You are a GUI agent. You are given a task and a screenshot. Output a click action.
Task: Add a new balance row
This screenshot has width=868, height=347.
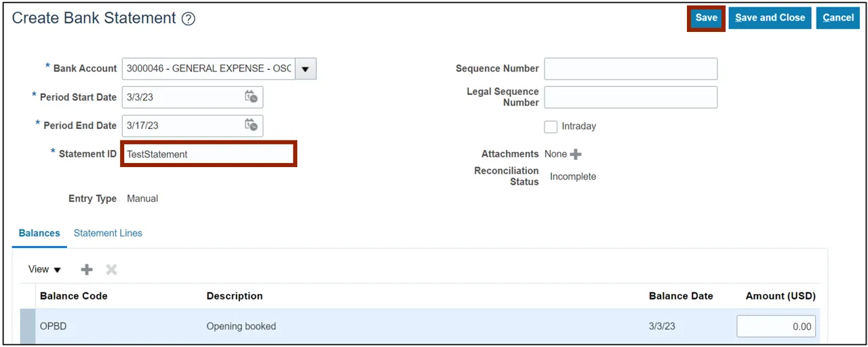(x=87, y=270)
